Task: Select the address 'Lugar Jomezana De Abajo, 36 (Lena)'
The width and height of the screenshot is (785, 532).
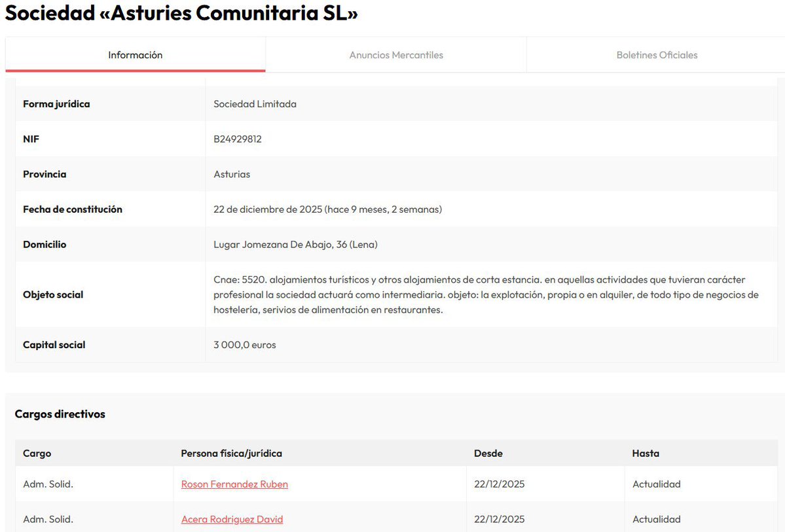Action: [295, 244]
